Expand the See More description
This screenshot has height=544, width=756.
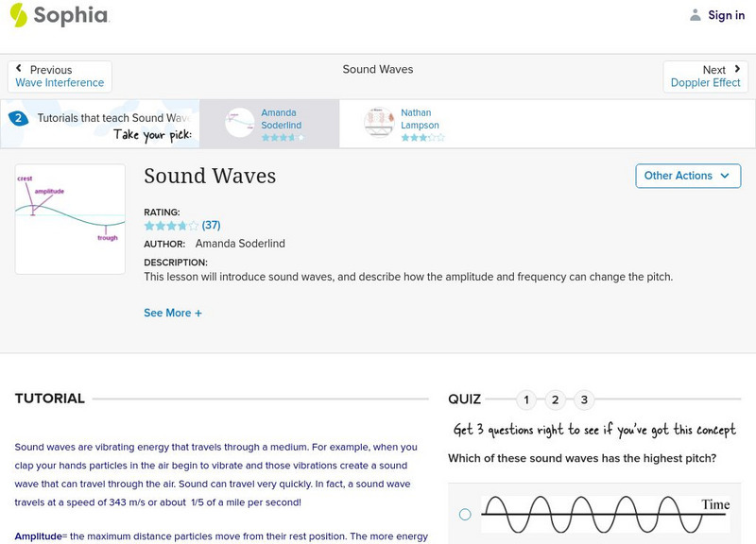tap(173, 313)
